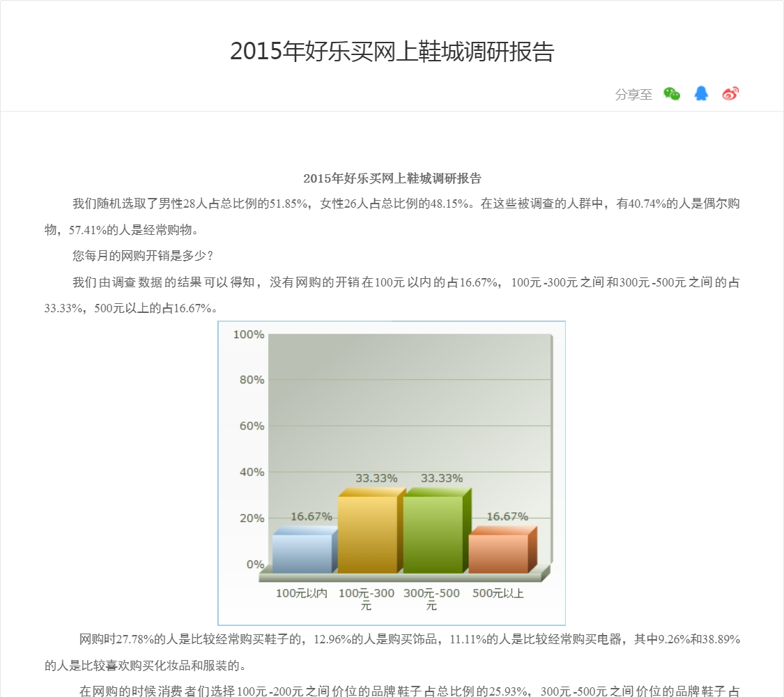The height and width of the screenshot is (697, 784).
Task: Click the 80% y-axis label
Action: tap(252, 380)
